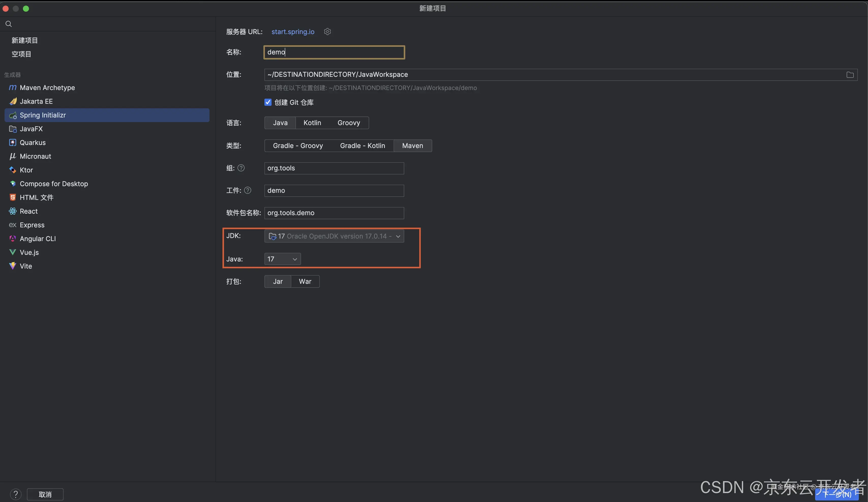Click the browse folder icon in location field
Viewport: 868px width, 502px height.
click(x=850, y=75)
